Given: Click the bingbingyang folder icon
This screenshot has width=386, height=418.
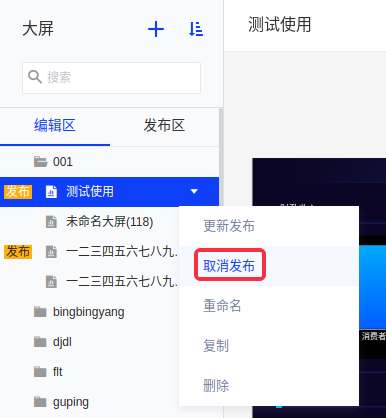Looking at the screenshot, I should [40, 312].
